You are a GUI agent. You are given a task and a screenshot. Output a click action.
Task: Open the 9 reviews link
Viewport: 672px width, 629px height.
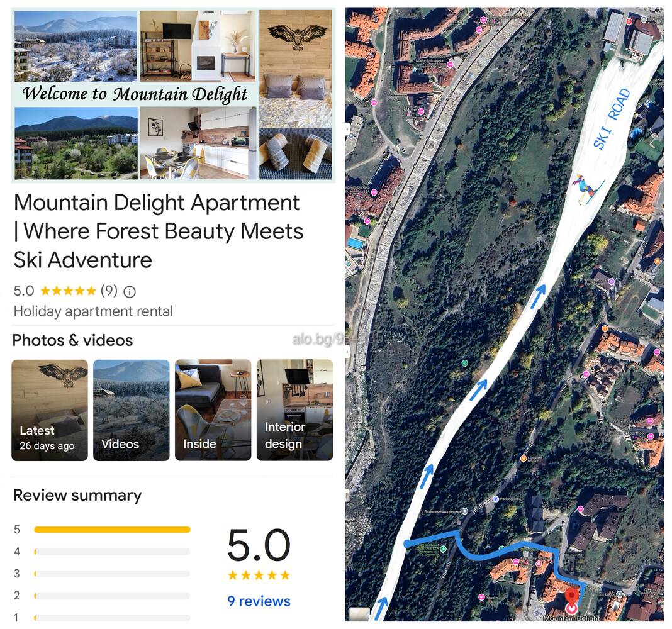tap(259, 601)
